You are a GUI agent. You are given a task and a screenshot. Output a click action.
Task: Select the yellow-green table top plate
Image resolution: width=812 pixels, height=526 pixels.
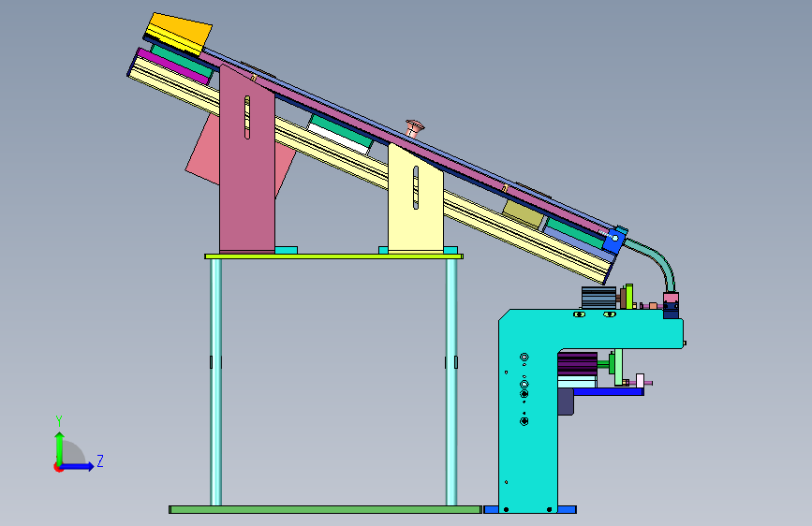[x=334, y=256]
